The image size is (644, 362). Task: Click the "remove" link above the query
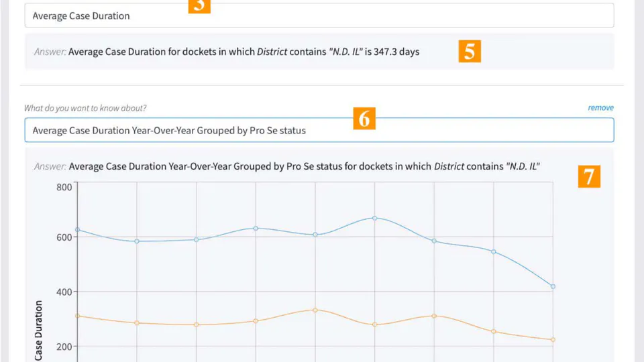click(x=600, y=107)
